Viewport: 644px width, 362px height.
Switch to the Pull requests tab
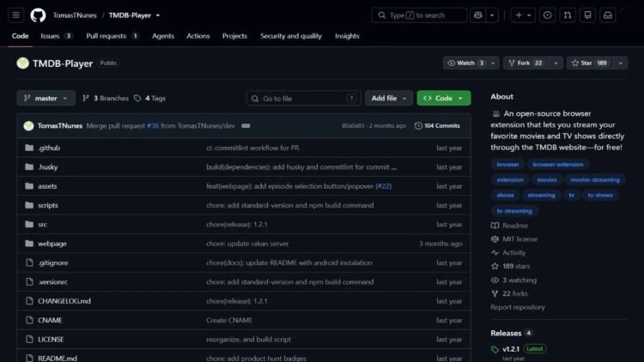click(112, 36)
